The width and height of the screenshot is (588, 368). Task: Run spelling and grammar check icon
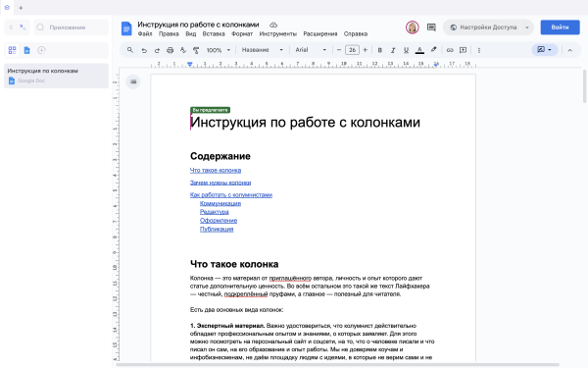coord(183,50)
